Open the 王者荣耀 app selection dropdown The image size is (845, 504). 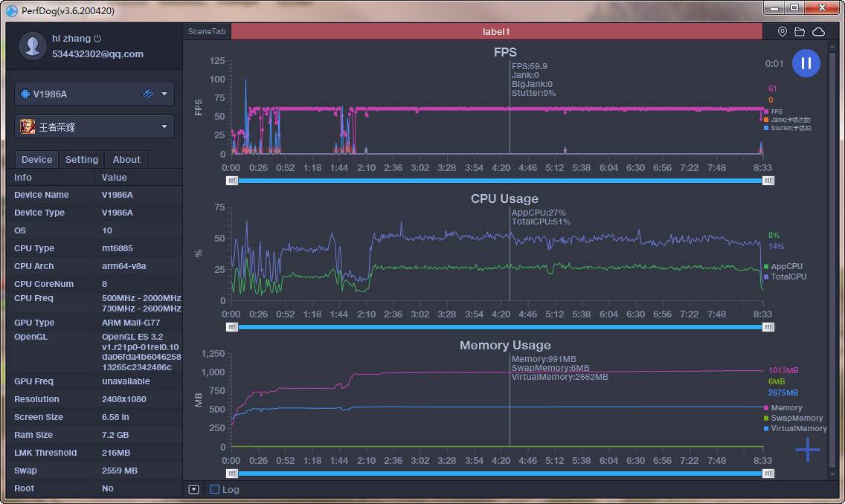[x=164, y=127]
